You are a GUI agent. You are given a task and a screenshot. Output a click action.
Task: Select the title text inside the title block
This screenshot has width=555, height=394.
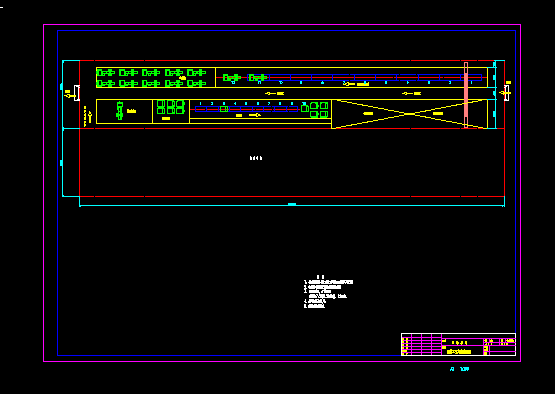(459, 352)
